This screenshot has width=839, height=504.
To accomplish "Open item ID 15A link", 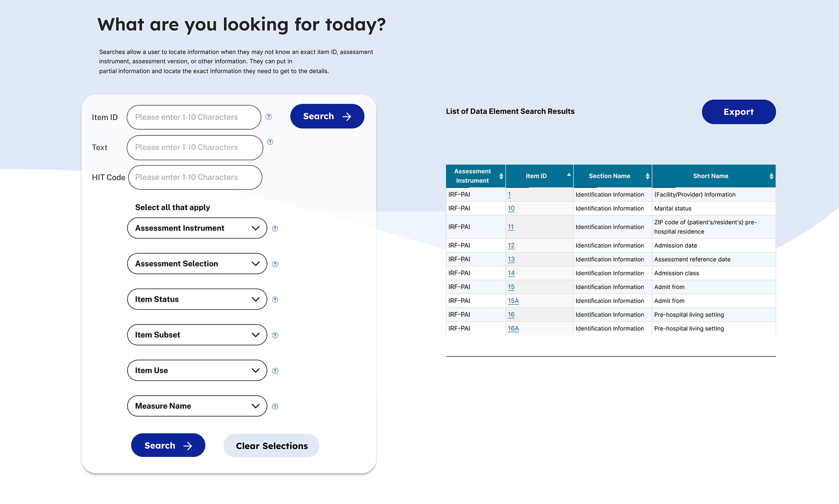I will 513,301.
